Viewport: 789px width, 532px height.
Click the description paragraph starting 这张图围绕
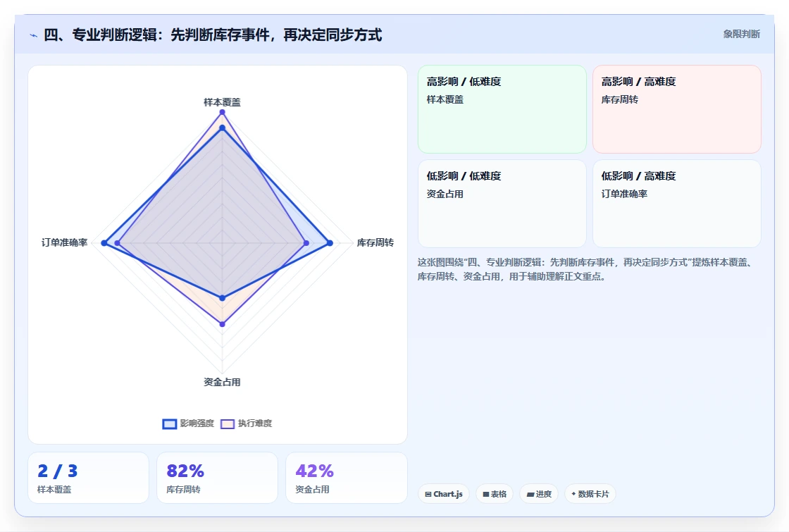tap(586, 269)
